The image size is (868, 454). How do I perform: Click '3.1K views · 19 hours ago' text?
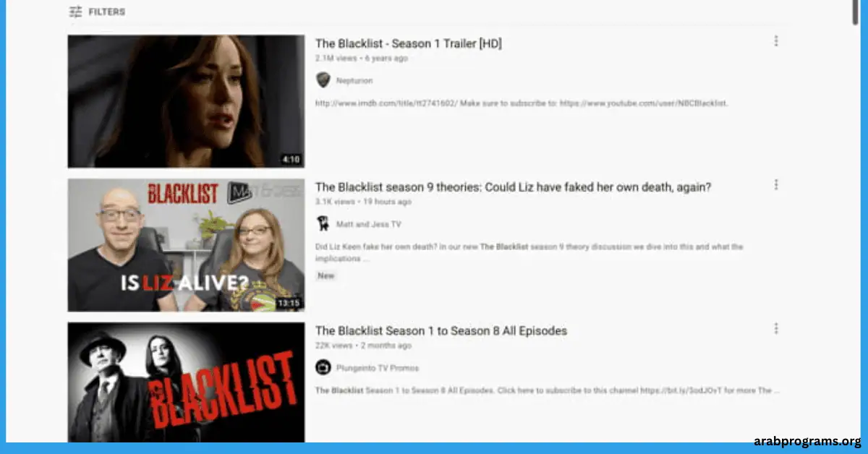pyautogui.click(x=364, y=202)
